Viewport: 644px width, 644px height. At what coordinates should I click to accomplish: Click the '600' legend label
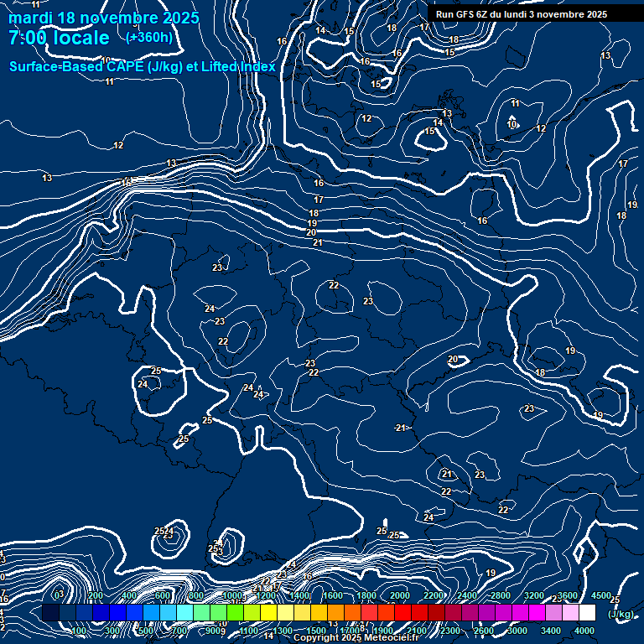(x=163, y=595)
